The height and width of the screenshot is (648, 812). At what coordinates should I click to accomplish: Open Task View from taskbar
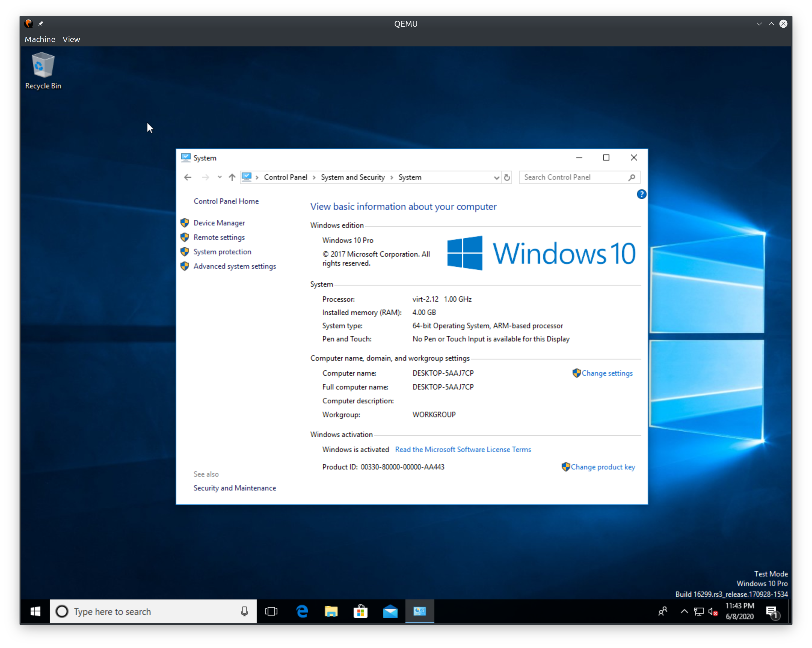[x=271, y=612]
